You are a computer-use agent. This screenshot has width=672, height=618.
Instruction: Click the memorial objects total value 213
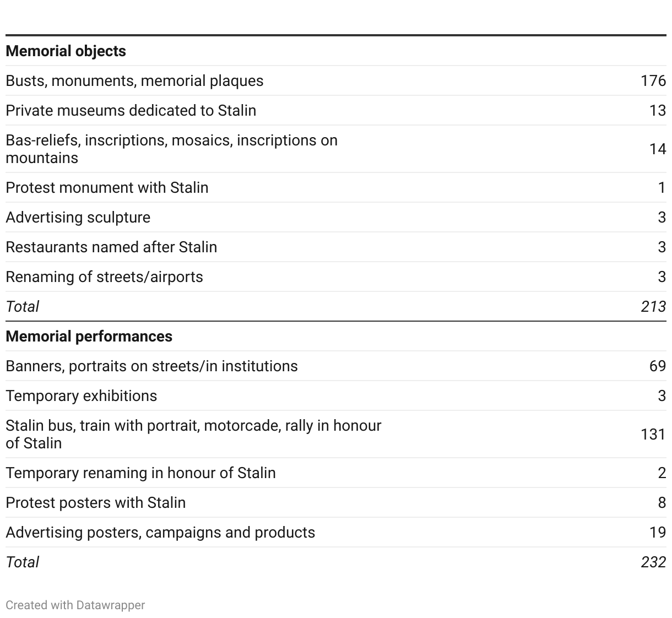pyautogui.click(x=653, y=307)
